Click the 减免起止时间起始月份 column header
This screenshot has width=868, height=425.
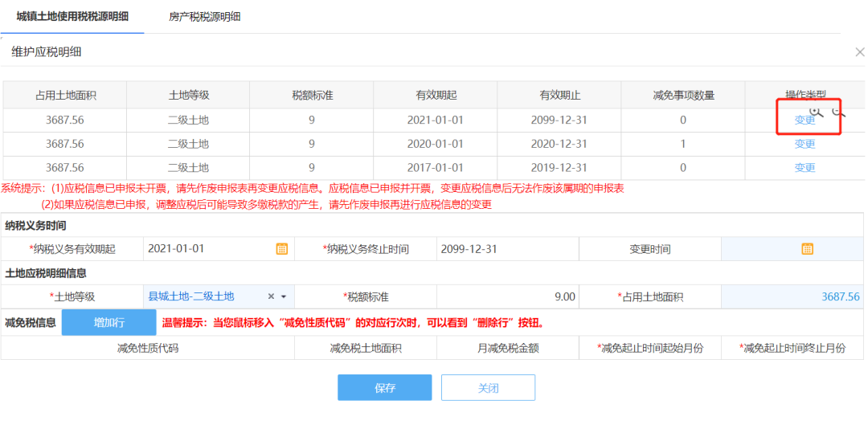click(650, 348)
